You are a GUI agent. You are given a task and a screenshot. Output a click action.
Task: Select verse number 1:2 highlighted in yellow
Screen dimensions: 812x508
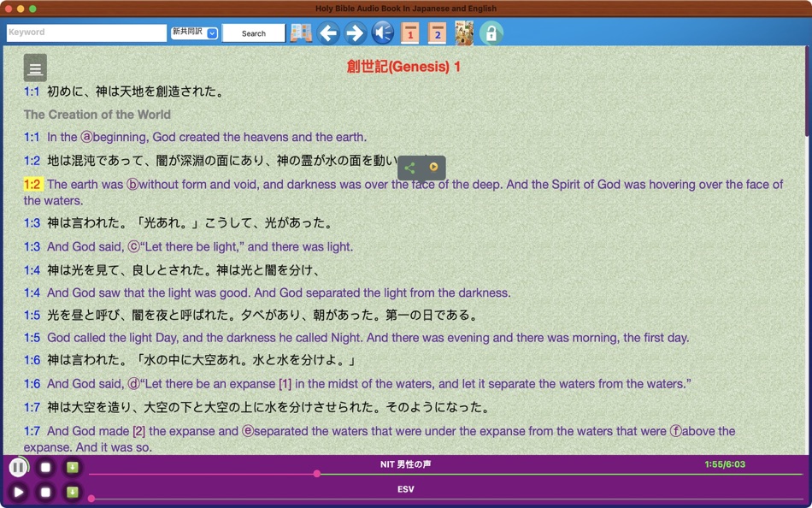pyautogui.click(x=32, y=184)
